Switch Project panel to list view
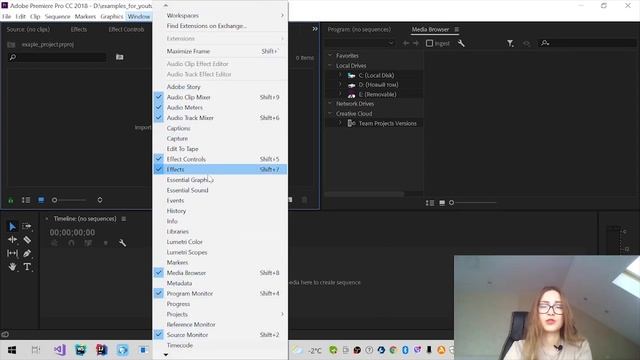The height and width of the screenshot is (360, 640). pos(26,200)
